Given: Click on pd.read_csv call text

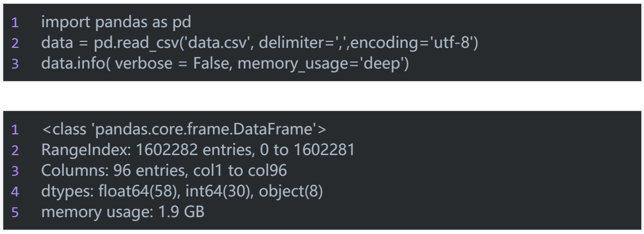Looking at the screenshot, I should (x=137, y=42).
